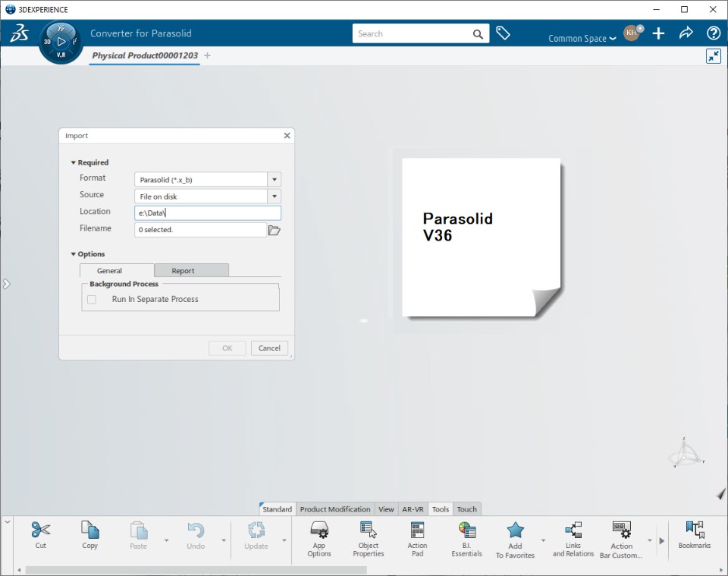Select the Standard tab
This screenshot has width=728, height=576.
[278, 509]
